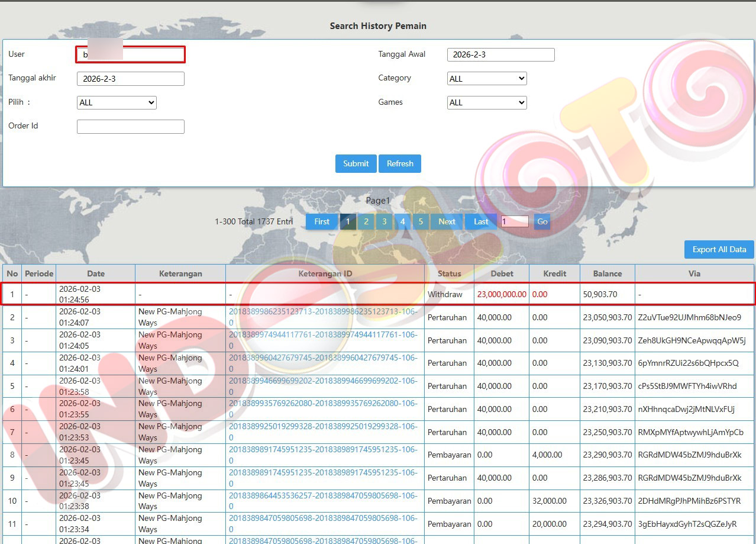Screen dimensions: 756x544
Task: Go to the First page
Action: pos(322,221)
